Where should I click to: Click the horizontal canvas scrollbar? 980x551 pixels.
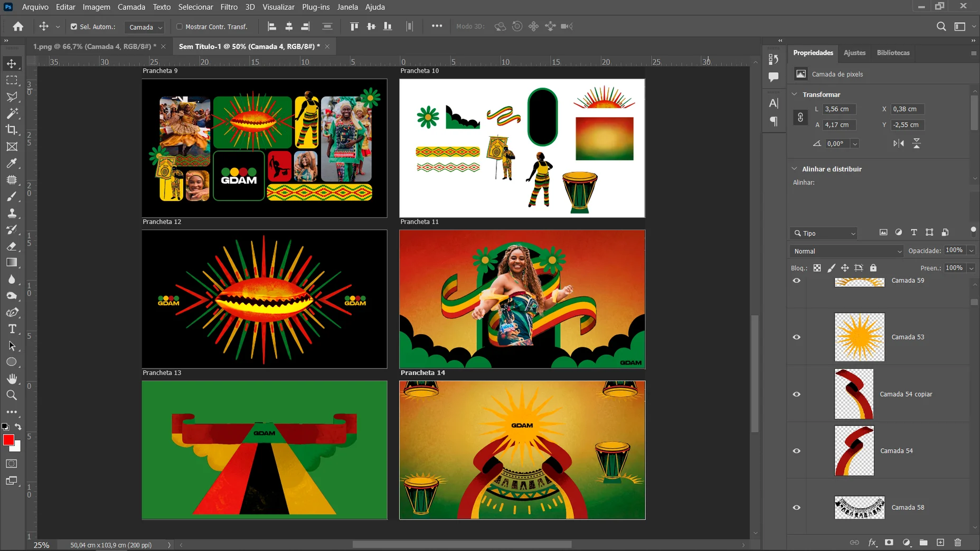point(462,545)
